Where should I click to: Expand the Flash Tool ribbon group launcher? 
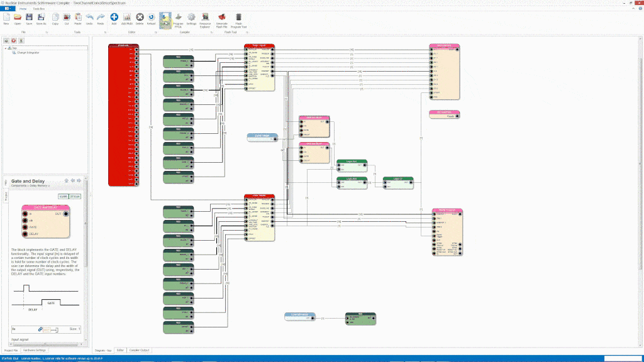(x=247, y=32)
